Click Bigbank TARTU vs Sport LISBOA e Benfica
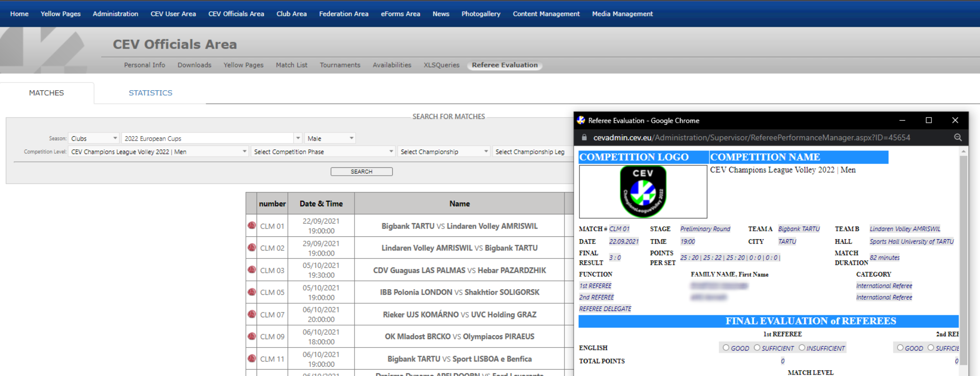 pos(459,359)
